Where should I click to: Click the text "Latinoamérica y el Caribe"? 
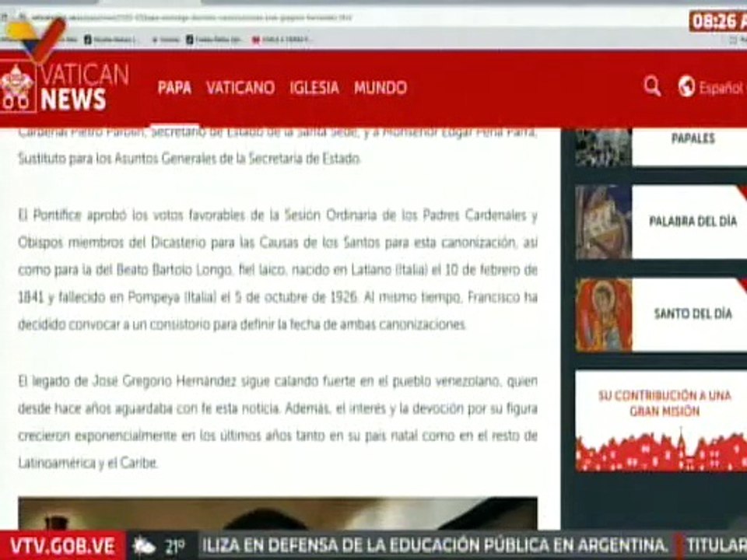point(88,463)
